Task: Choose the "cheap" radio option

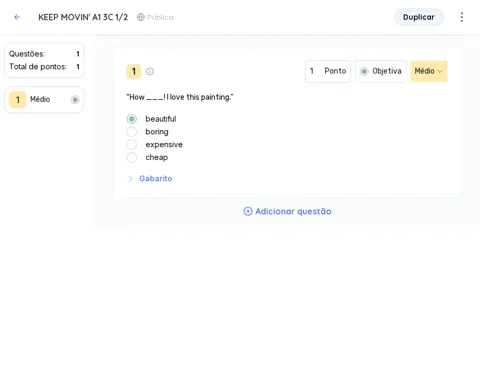Action: [132, 157]
